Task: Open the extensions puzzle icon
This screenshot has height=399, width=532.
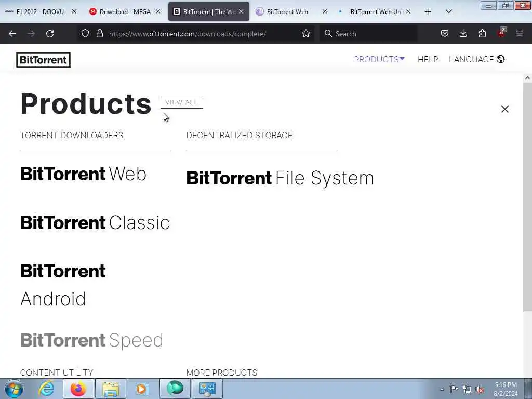Action: pos(482,34)
